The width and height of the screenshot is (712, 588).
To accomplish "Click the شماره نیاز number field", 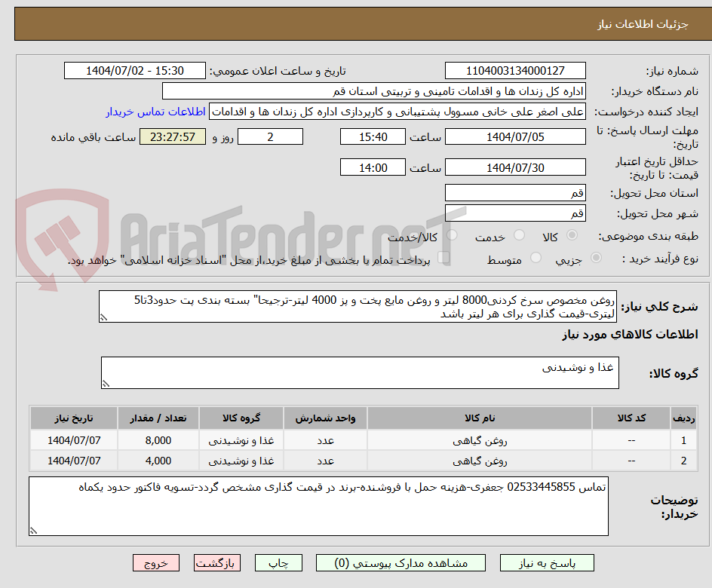I will click(515, 69).
